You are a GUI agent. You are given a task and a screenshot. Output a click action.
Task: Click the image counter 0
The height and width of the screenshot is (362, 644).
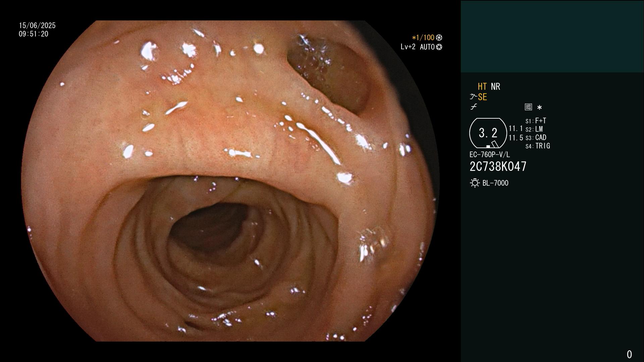coord(629,354)
